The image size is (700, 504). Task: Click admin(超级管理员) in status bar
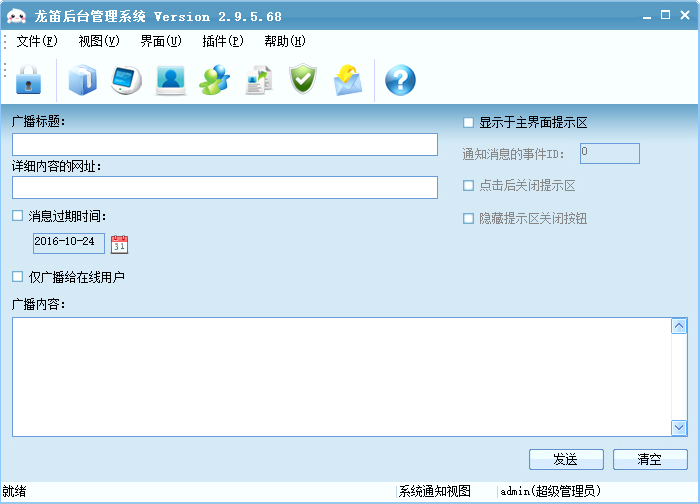point(550,492)
